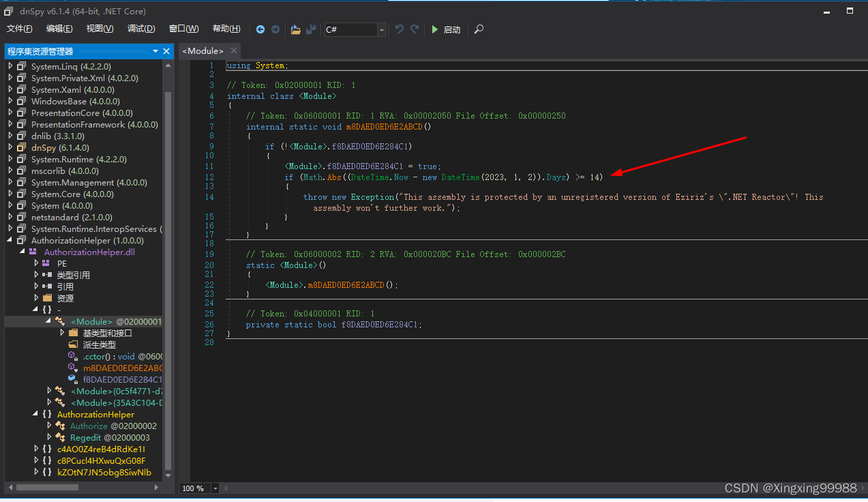The width and height of the screenshot is (868, 502).
Task: Expand the Authorize @02000002 tree node
Action: pos(49,426)
